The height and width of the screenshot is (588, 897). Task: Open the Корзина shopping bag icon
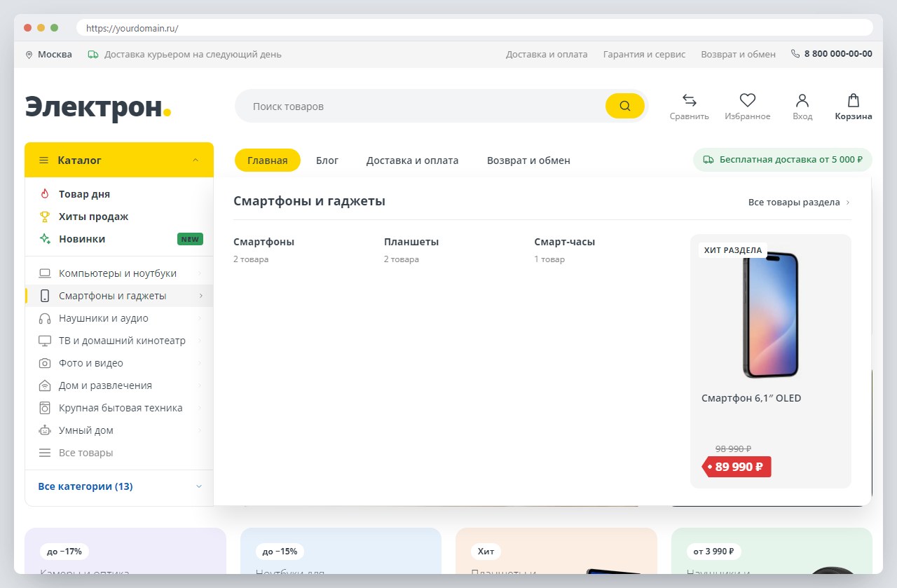coord(854,100)
